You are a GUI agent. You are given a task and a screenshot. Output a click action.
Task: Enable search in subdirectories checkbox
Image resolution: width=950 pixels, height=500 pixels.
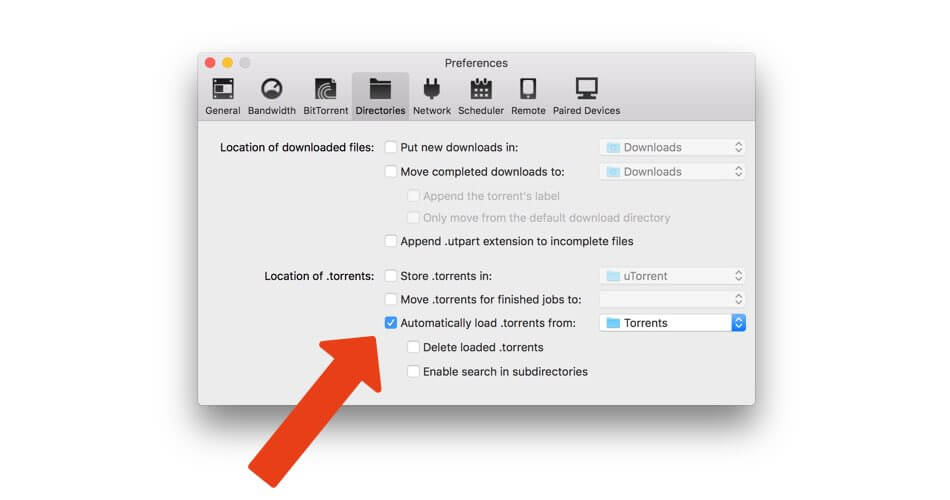(413, 372)
